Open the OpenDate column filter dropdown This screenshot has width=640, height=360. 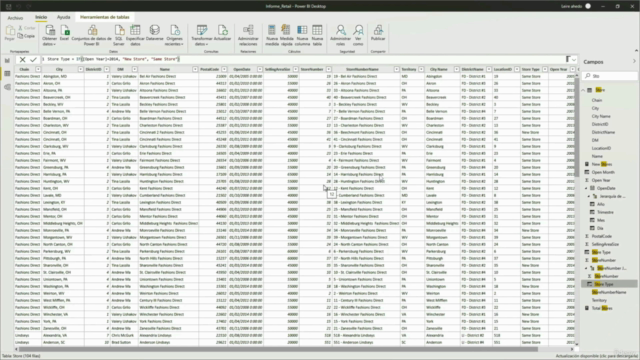tap(260, 69)
